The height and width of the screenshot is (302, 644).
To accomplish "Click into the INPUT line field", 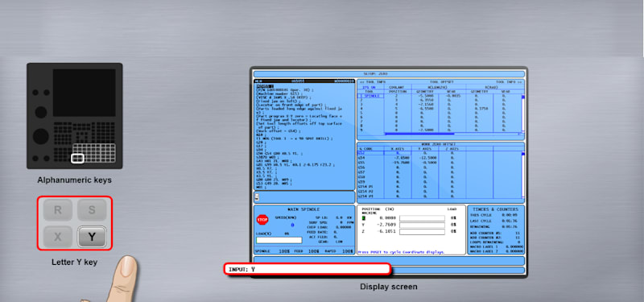I will tap(308, 269).
